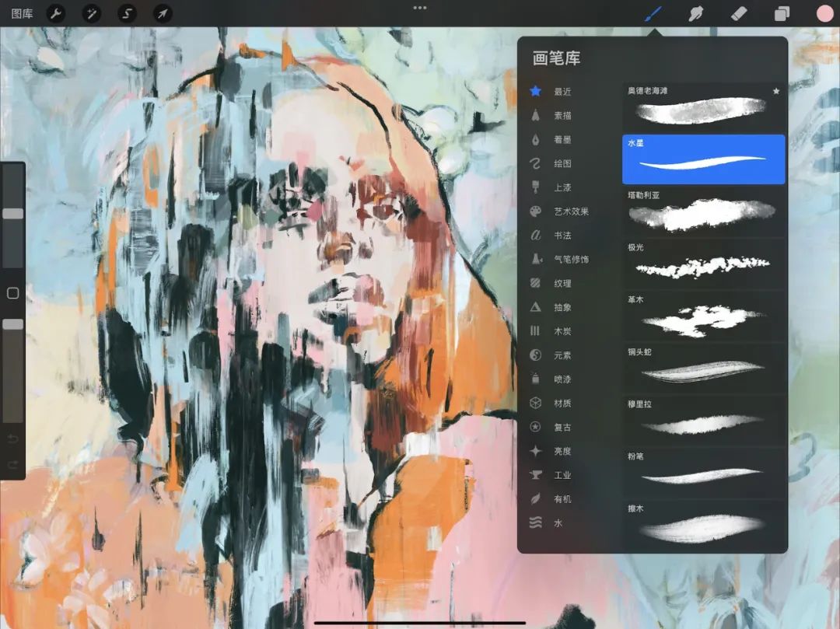Choose the 擦木 brush
840x629 pixels.
703,525
